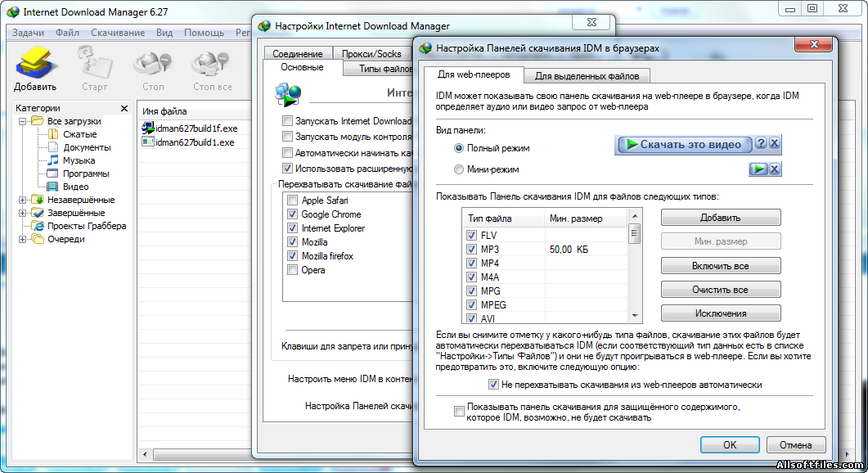This screenshot has height=473, width=868.
Task: Click the Очистить все button
Action: (x=721, y=290)
